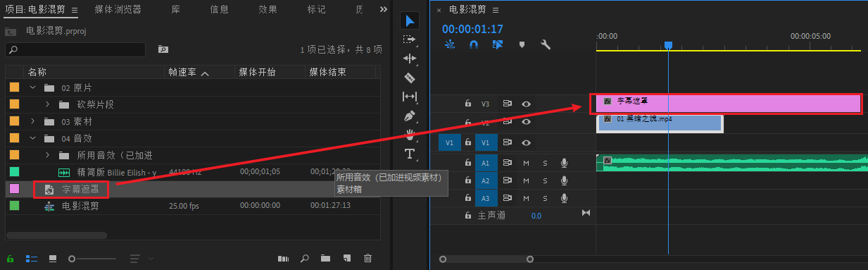The width and height of the screenshot is (868, 270).
Task: Hide V3 track output eye
Action: (526, 104)
